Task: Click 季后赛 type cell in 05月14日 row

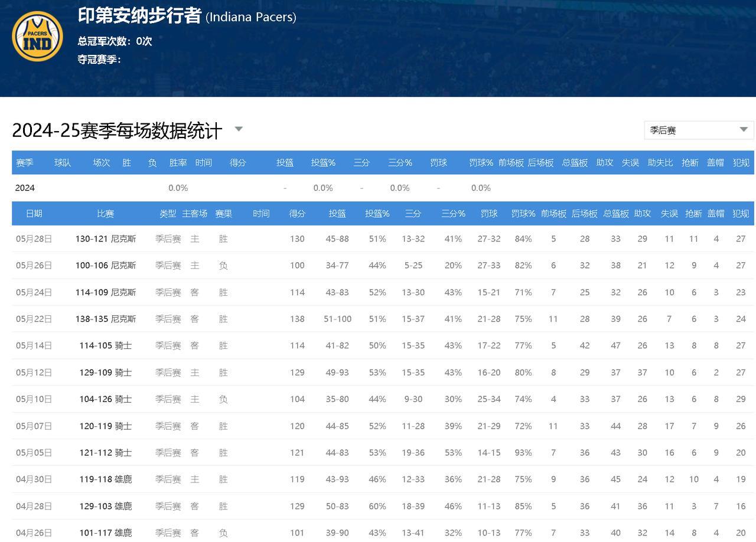Action: [168, 345]
